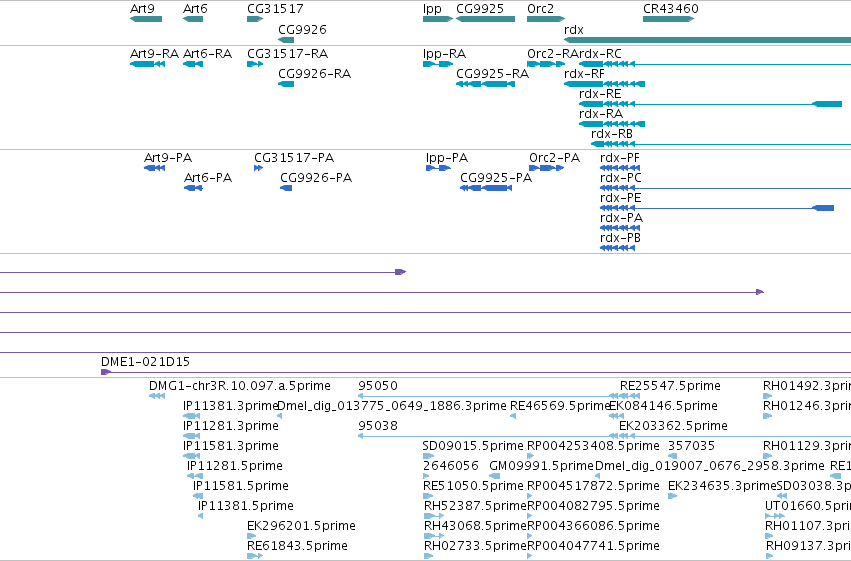Click EST RH43068.5prime
Viewport: 851px width, 561px height.
point(434,536)
